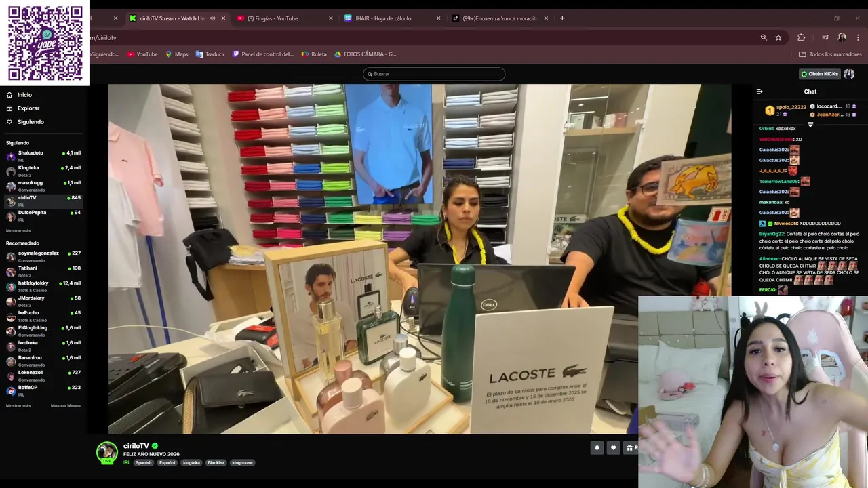868x488 pixels.
Task: Collapse recommended list with Mostrar Menos
Action: pyautogui.click(x=66, y=405)
